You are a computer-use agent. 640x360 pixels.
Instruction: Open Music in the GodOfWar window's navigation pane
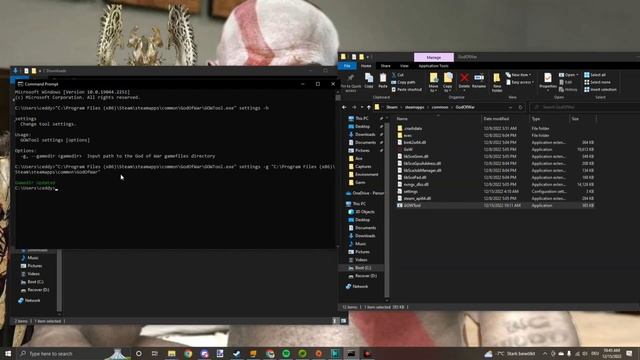[x=360, y=244]
